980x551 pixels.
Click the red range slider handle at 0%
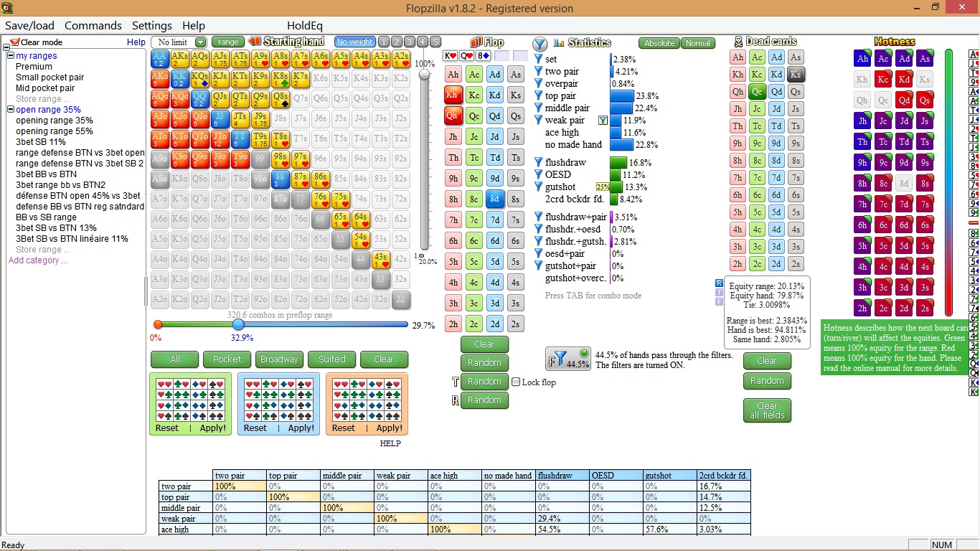pyautogui.click(x=158, y=324)
